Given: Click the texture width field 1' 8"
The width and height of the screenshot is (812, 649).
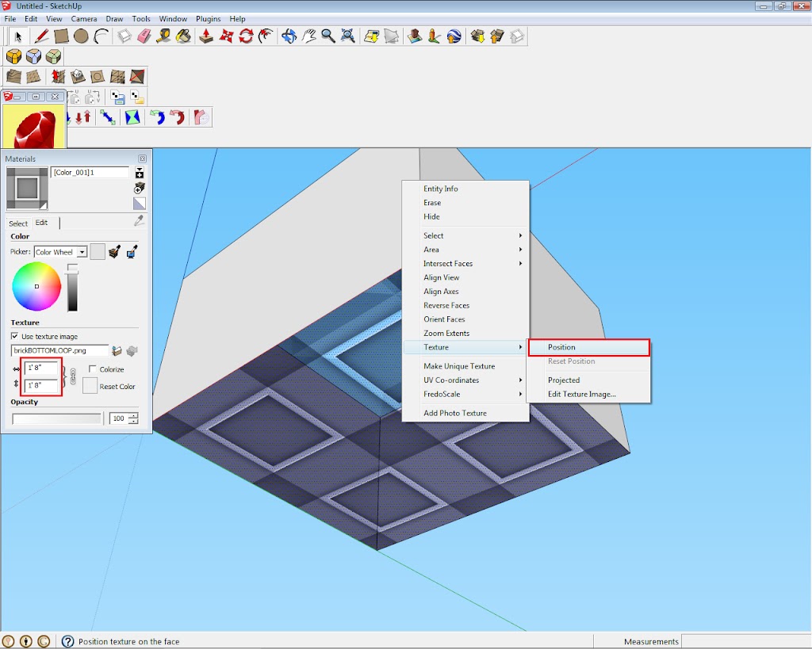Looking at the screenshot, I should tap(40, 368).
